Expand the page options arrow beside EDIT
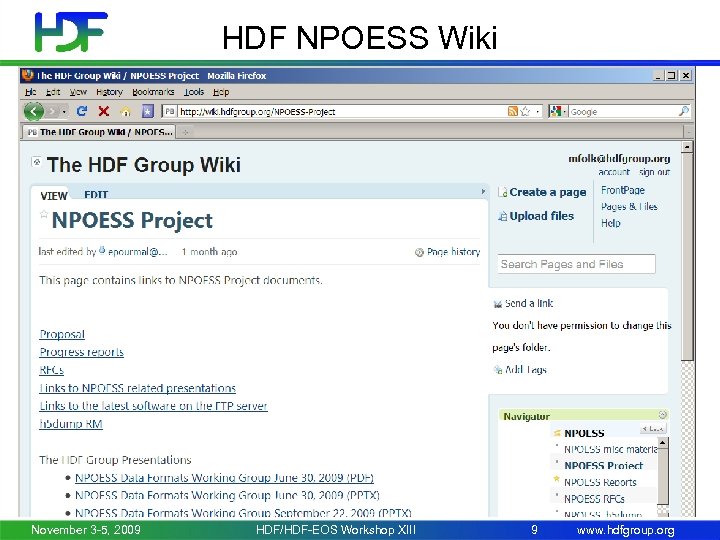The height and width of the screenshot is (540, 720). pos(483,191)
